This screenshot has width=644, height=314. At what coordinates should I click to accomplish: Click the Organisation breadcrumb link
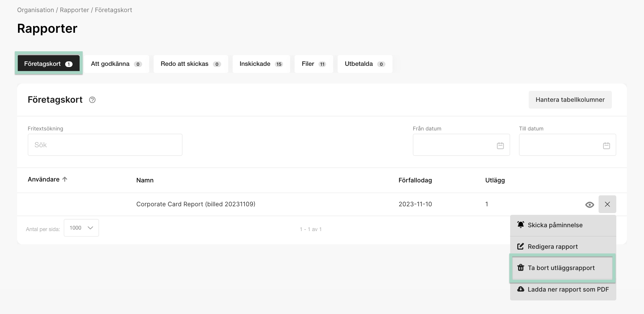(x=35, y=10)
